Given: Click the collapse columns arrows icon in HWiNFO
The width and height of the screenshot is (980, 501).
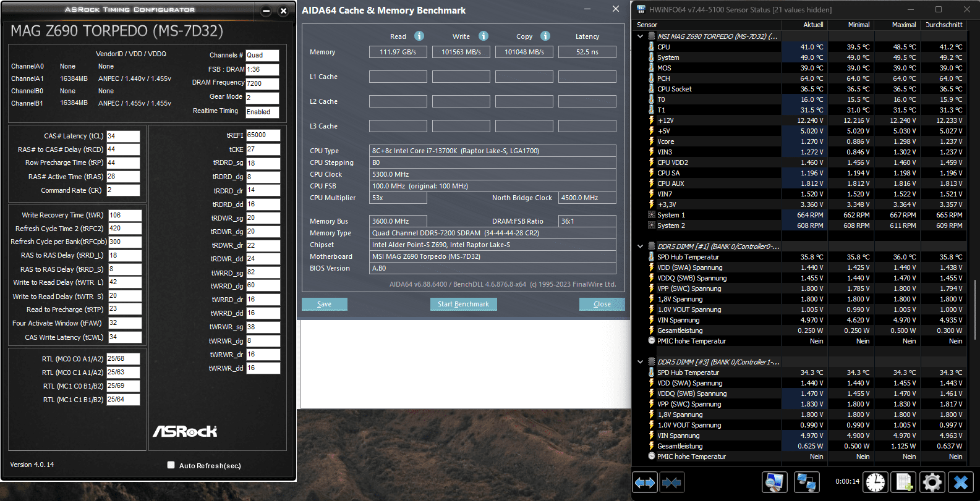Looking at the screenshot, I should (671, 482).
